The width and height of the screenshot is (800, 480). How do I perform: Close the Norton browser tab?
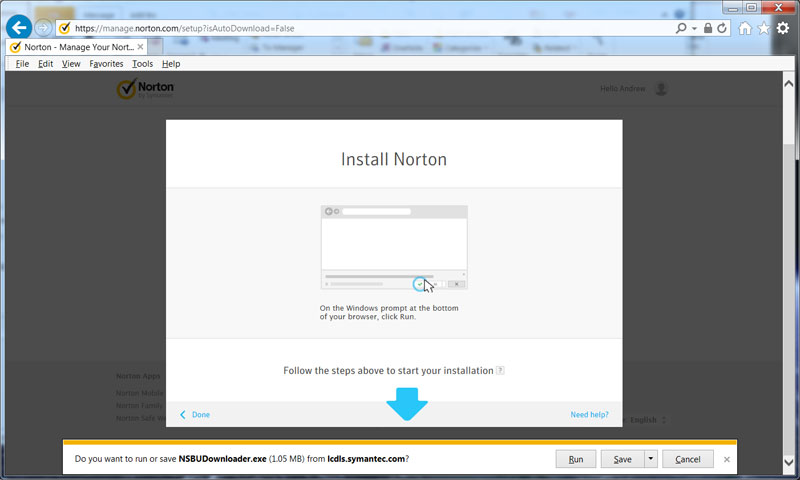tap(140, 46)
